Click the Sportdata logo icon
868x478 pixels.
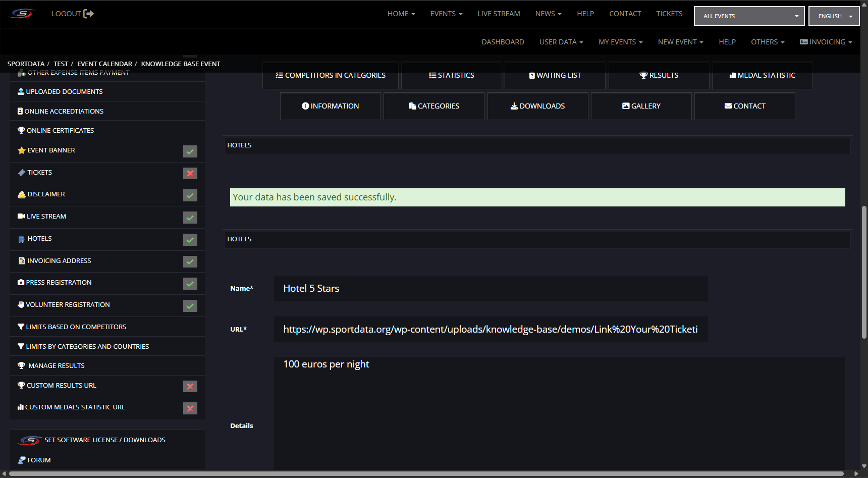pos(22,14)
